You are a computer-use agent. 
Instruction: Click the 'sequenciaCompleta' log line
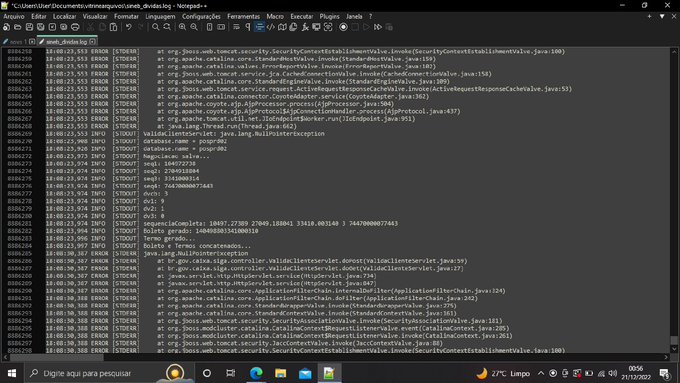(x=271, y=223)
